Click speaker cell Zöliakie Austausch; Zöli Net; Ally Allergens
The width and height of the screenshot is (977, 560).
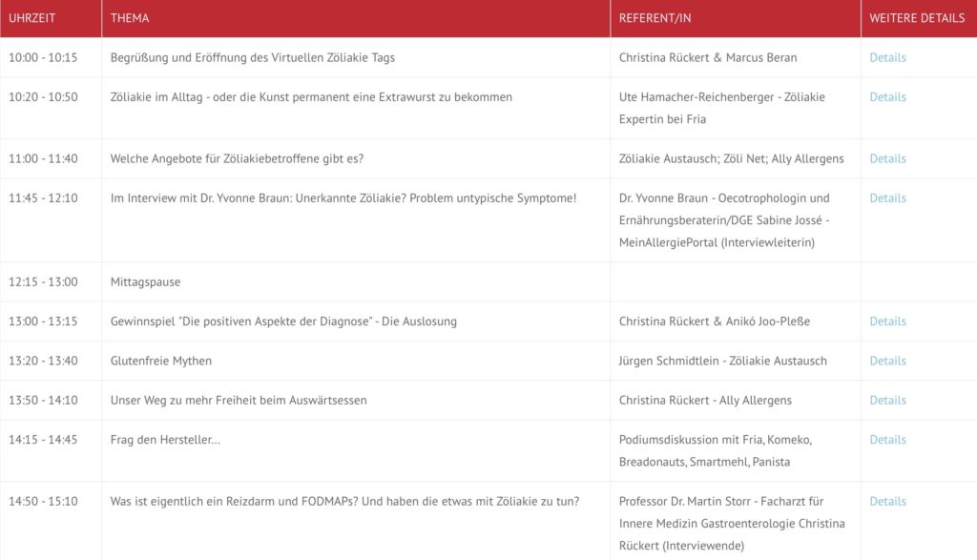tap(731, 158)
